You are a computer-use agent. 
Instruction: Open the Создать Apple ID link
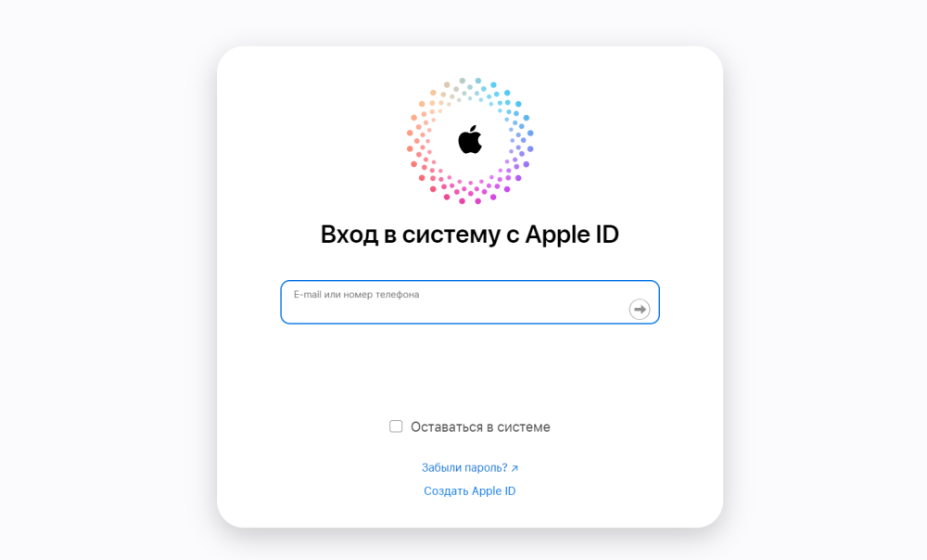point(470,490)
